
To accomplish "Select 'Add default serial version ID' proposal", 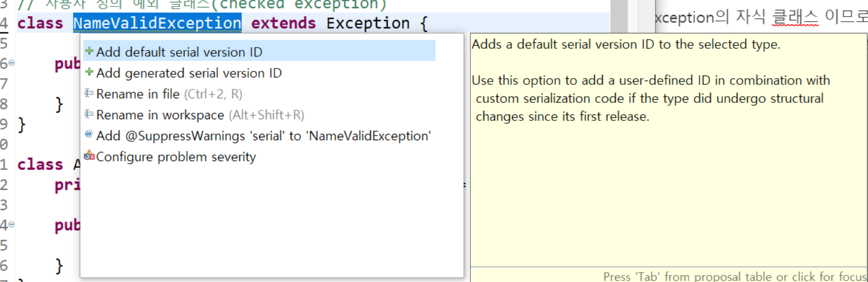I will (x=259, y=52).
